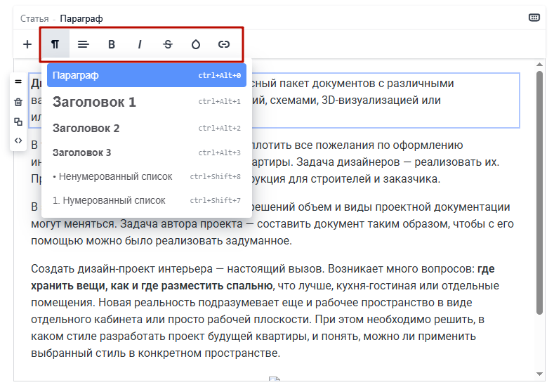Delete the block with trash icon

pyautogui.click(x=18, y=102)
